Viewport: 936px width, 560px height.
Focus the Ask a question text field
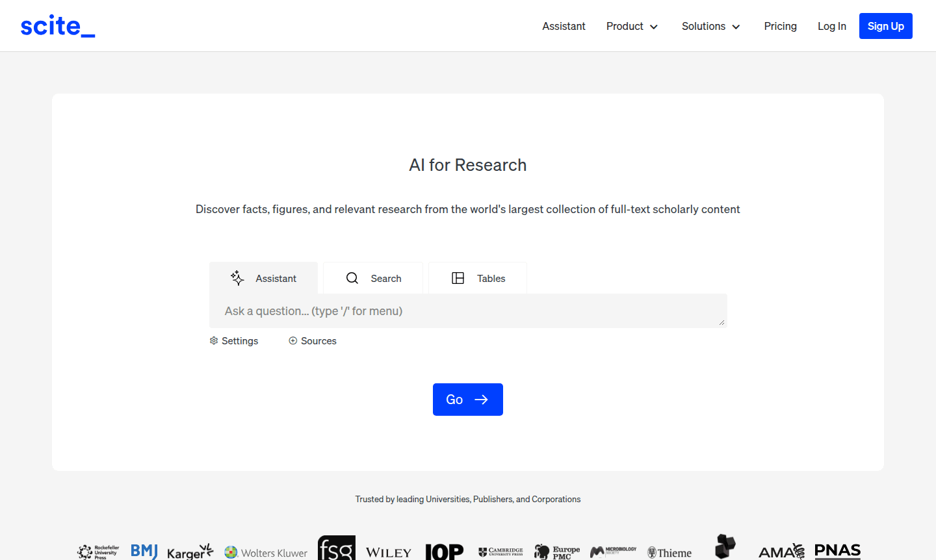pyautogui.click(x=467, y=311)
